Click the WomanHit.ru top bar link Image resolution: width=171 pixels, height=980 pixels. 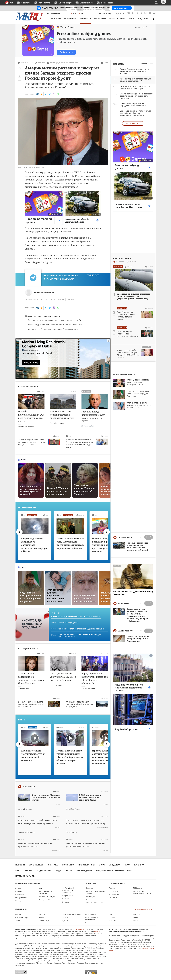[x=84, y=3]
